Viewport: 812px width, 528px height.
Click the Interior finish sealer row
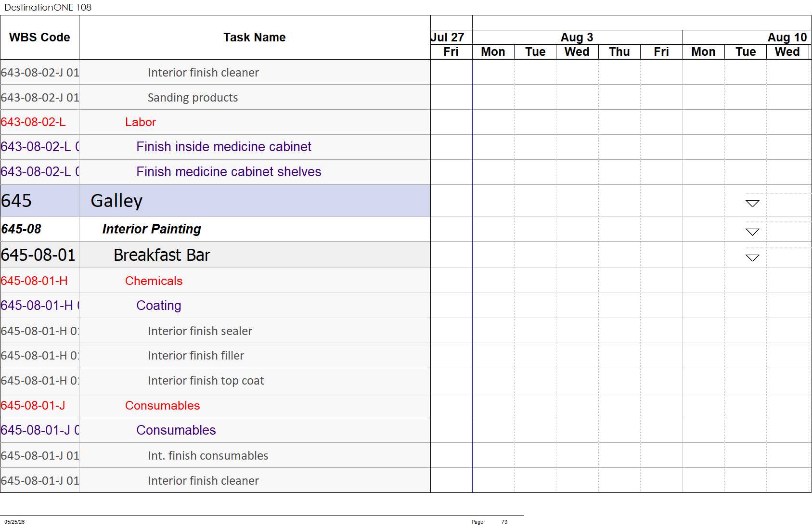[x=215, y=331]
